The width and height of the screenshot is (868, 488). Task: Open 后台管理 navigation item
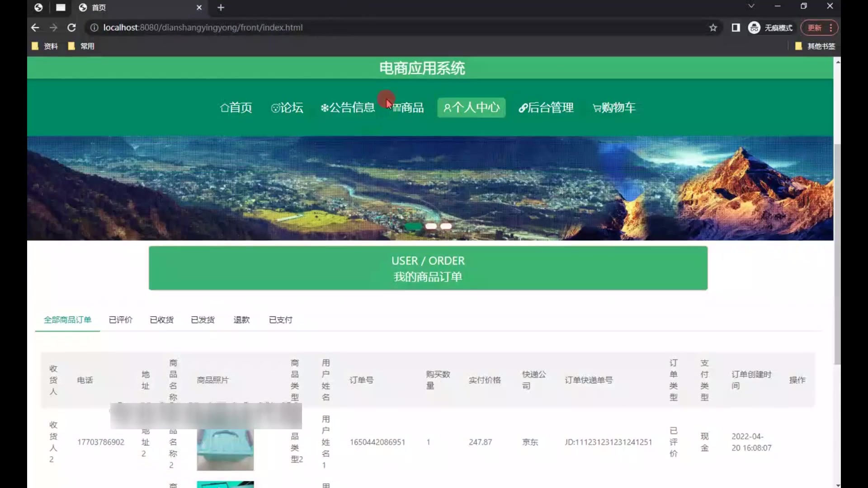coord(546,108)
